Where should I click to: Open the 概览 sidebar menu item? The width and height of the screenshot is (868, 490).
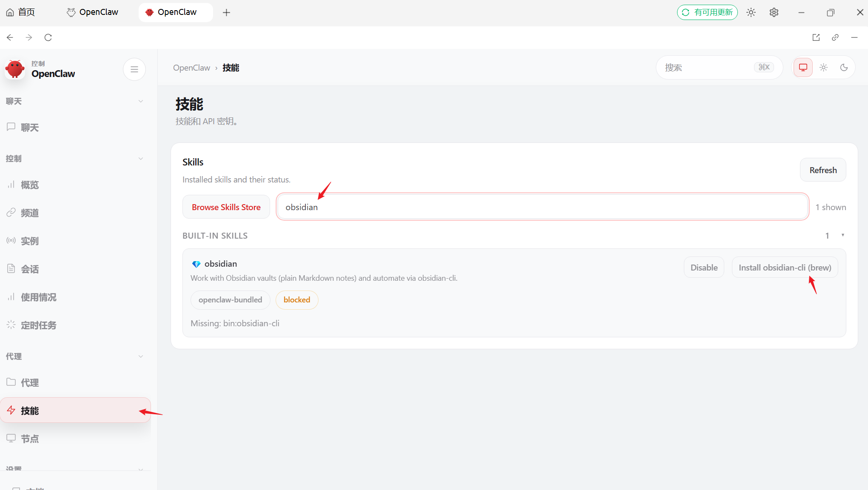[x=30, y=185]
